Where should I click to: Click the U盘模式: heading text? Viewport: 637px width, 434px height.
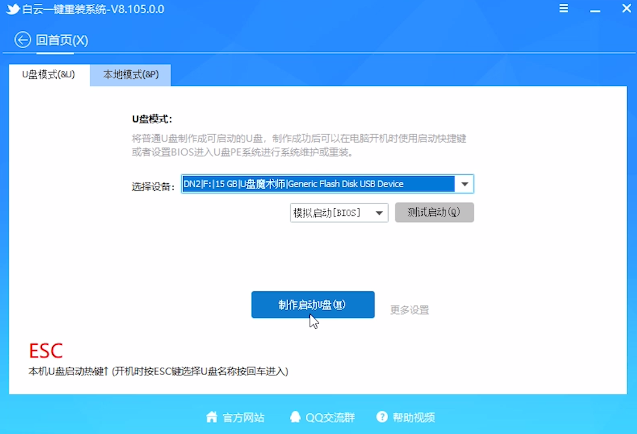click(152, 119)
